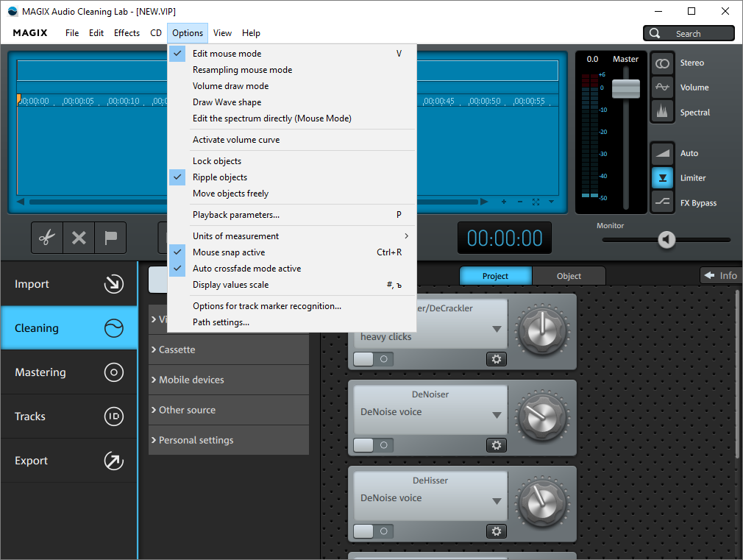743x560 pixels.
Task: Open Options for track marker recognition
Action: pyautogui.click(x=292, y=306)
